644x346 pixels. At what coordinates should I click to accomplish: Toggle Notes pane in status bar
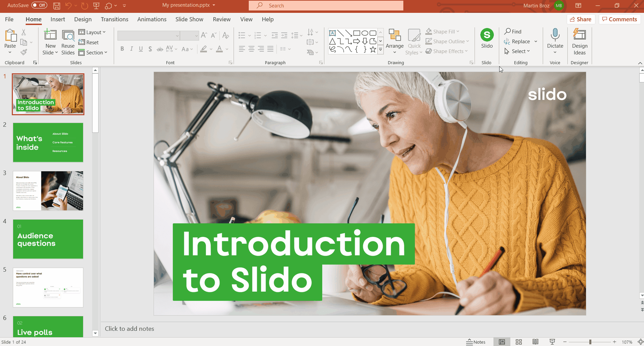[476, 342]
